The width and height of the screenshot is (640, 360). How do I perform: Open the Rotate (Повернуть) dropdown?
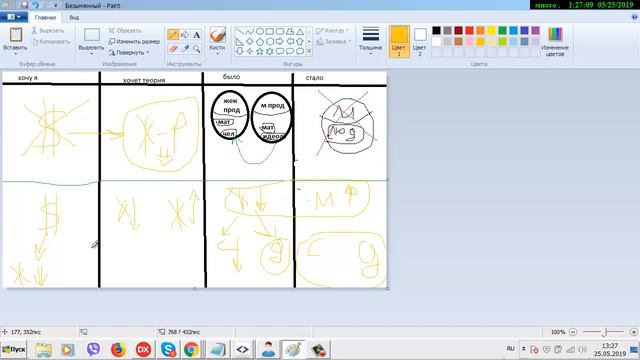pos(129,53)
